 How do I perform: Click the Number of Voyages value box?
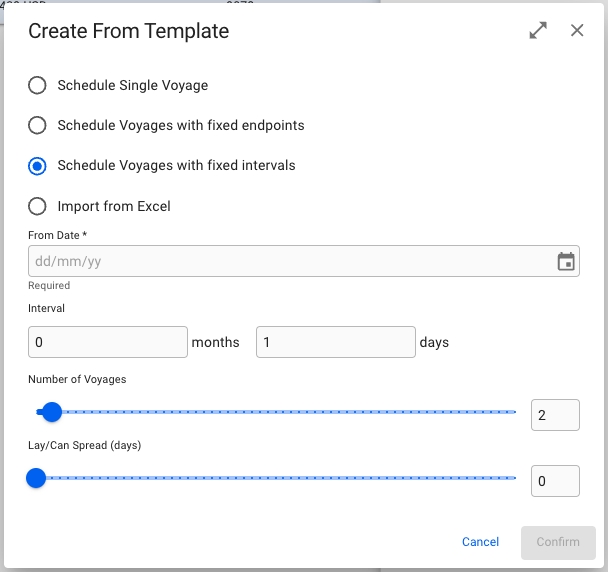point(555,415)
